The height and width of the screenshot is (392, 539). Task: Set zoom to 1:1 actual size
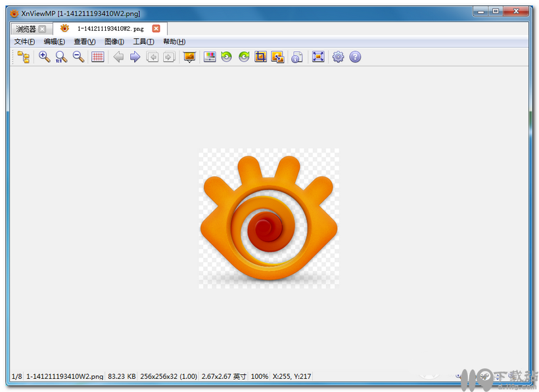pyautogui.click(x=61, y=57)
